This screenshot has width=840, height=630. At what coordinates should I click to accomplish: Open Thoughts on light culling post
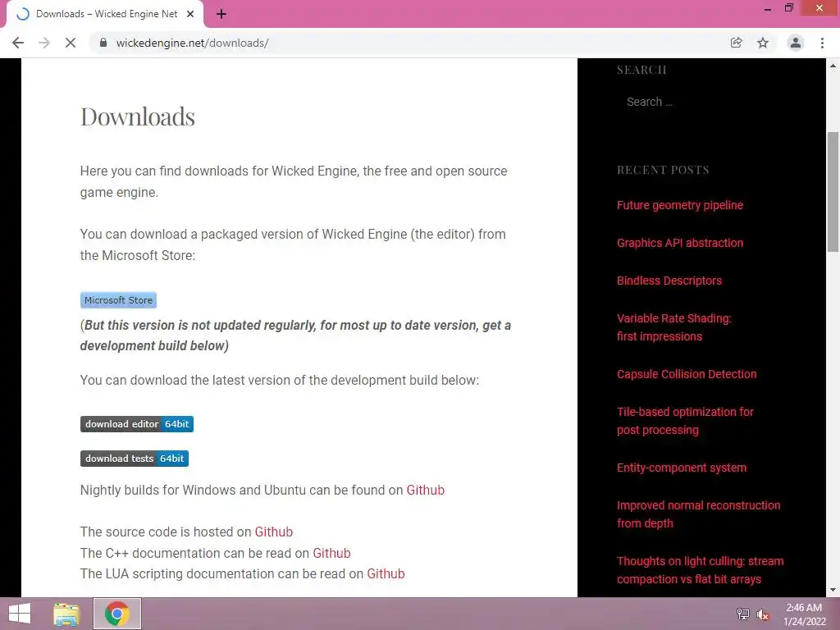pos(701,570)
